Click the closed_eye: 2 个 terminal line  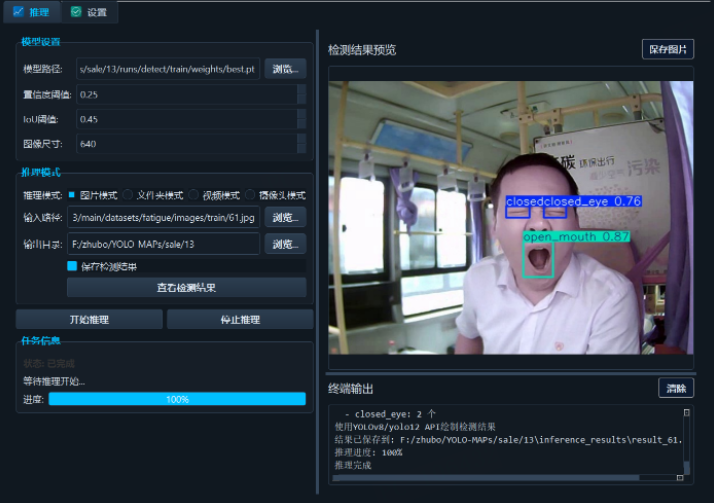click(x=390, y=414)
